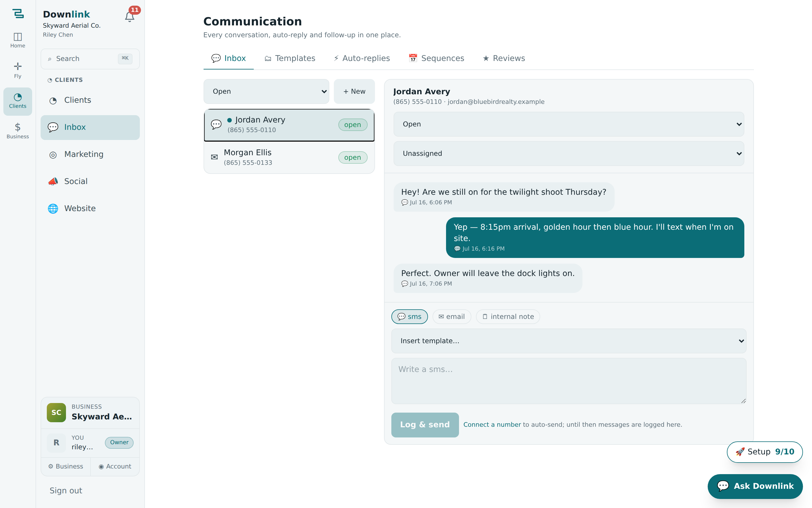Screen dimensions: 812x508
Task: Click the Social megaphone icon
Action: click(x=53, y=181)
